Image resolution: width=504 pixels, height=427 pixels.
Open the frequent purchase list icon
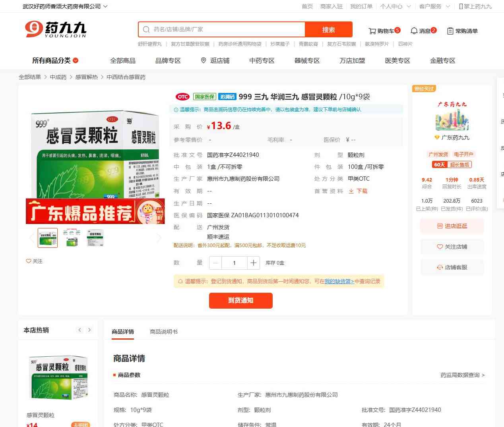click(x=450, y=31)
